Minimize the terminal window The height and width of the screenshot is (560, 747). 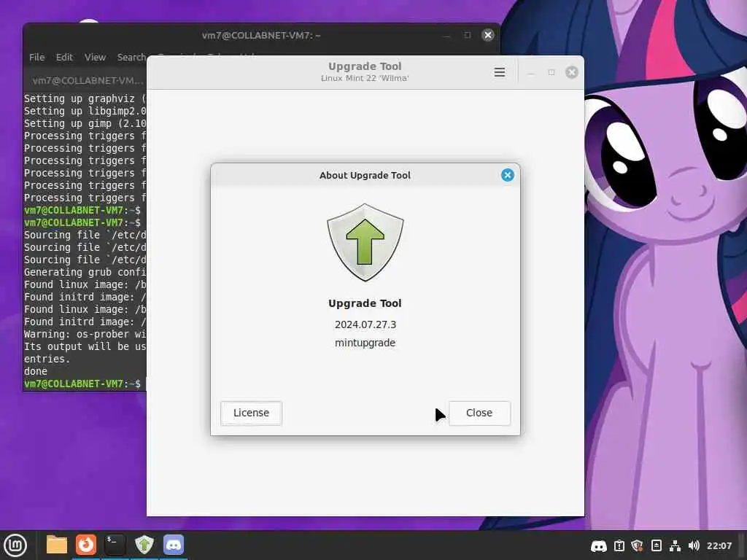click(x=447, y=35)
